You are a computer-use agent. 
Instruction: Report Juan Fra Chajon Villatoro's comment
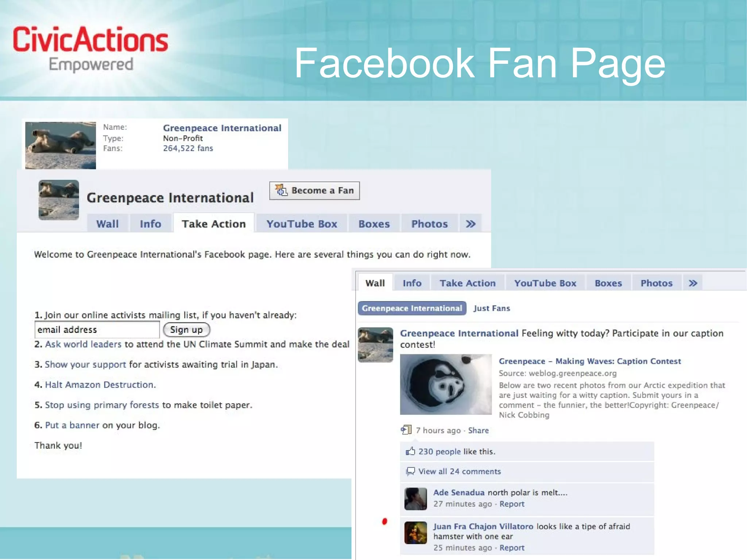pyautogui.click(x=512, y=548)
